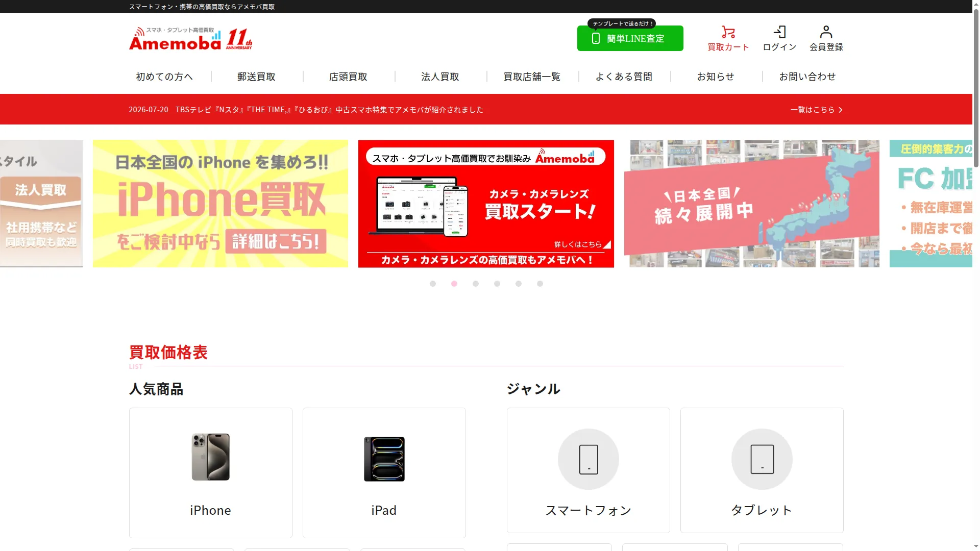Viewport: 980px width, 551px height.
Task: Click the スマートフォン genre label
Action: click(x=589, y=510)
